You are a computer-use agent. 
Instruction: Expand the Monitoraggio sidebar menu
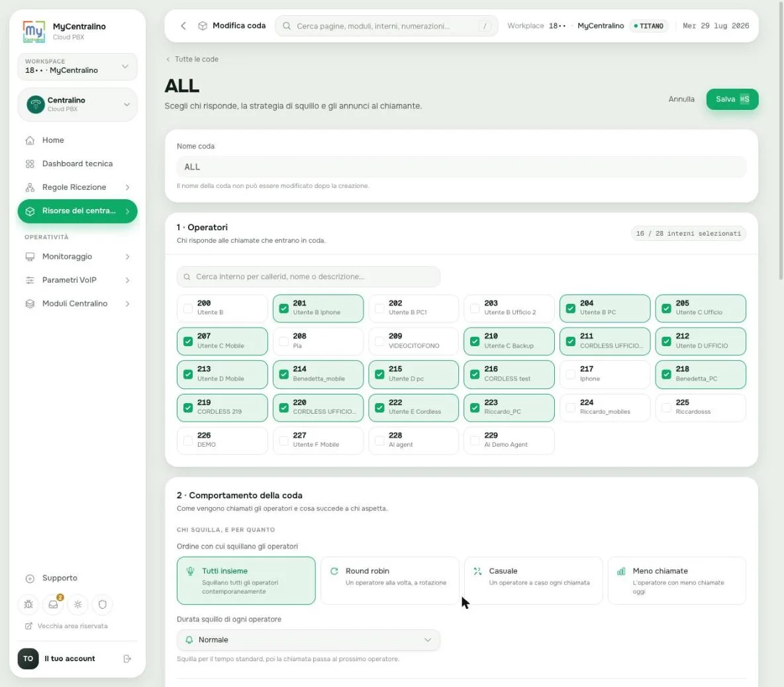click(77, 256)
